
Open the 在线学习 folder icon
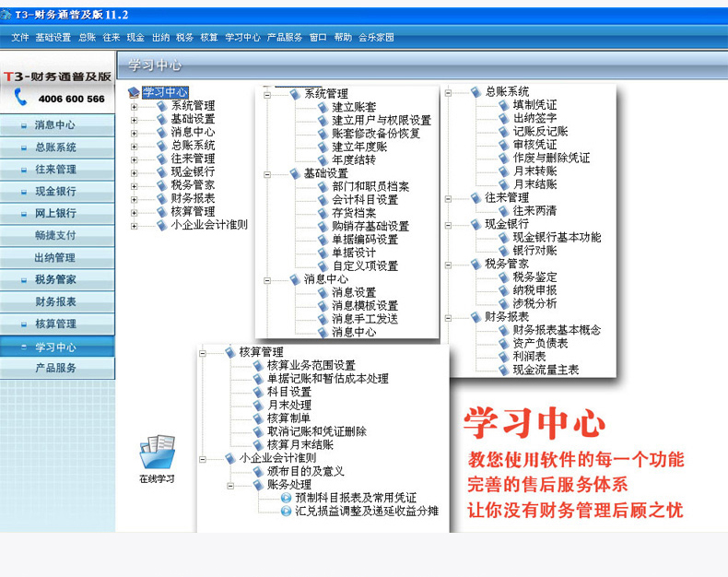[157, 452]
